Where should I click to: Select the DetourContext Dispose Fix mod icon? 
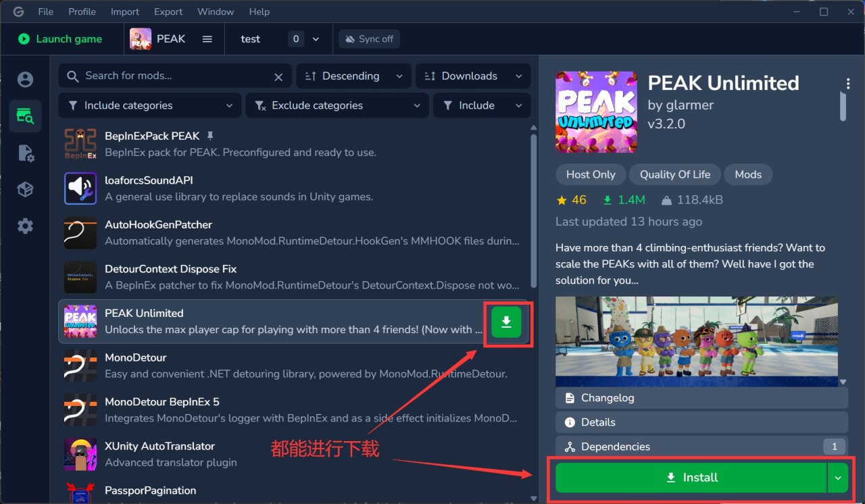click(80, 277)
